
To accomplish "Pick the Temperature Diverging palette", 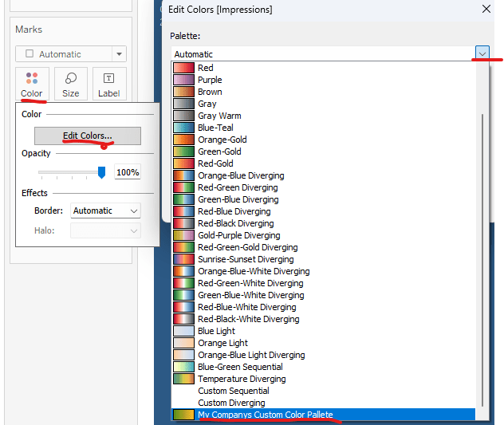I will pos(241,379).
